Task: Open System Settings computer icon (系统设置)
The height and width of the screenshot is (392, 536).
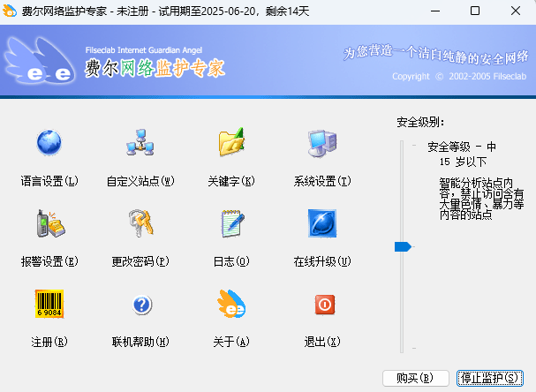Action: tap(322, 143)
